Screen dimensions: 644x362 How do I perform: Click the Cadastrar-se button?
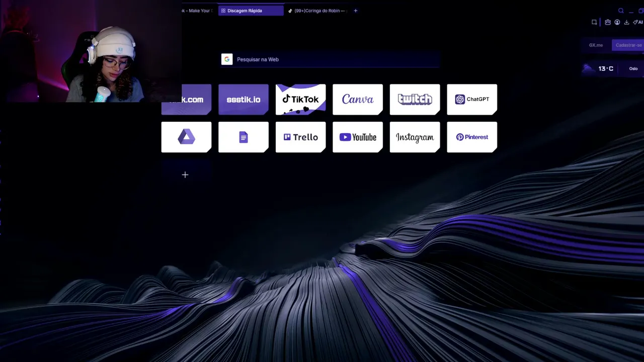(628, 45)
